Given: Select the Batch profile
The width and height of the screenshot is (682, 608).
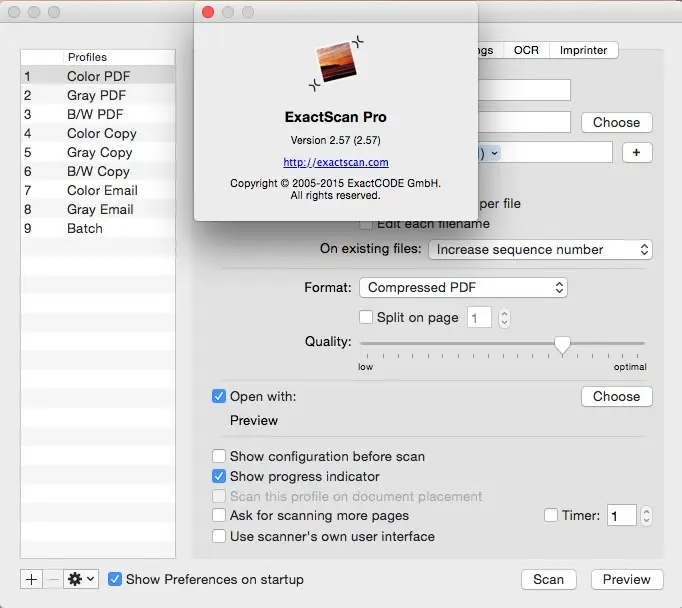Looking at the screenshot, I should click(98, 228).
